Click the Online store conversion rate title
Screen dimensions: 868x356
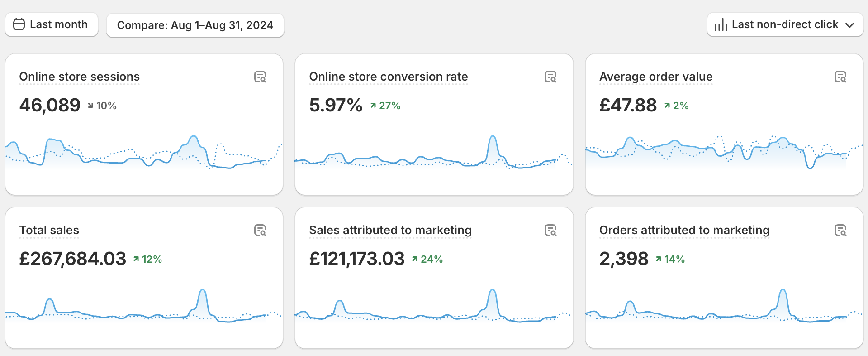tap(388, 77)
